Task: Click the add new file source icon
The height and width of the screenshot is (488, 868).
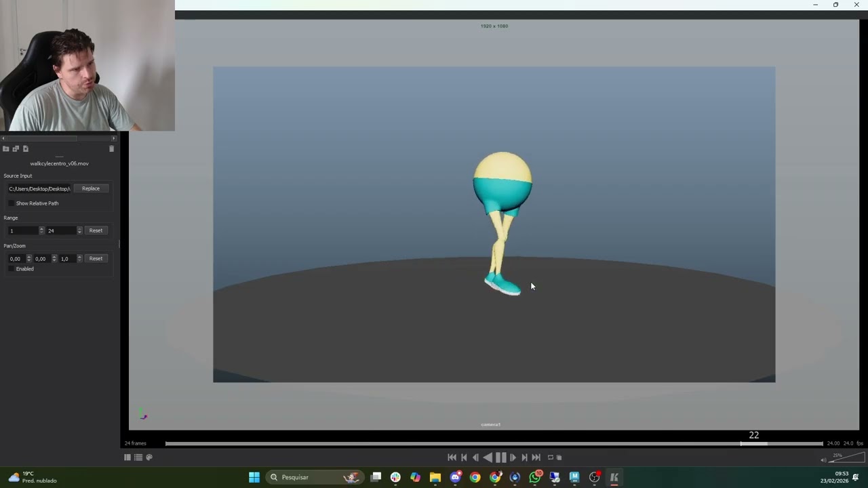Action: pos(26,148)
